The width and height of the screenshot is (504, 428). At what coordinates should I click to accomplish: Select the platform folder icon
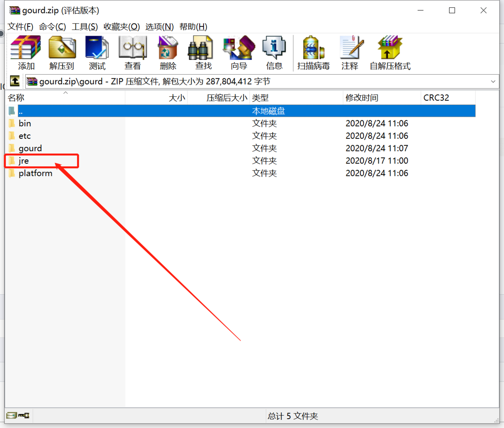[12, 173]
